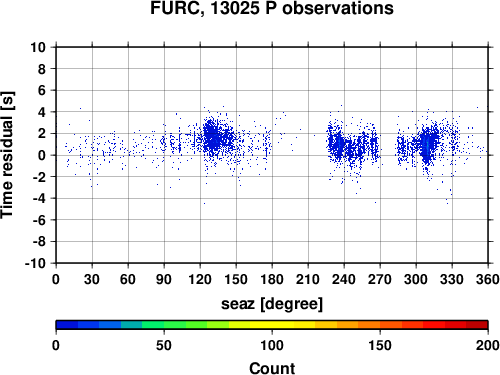500x375 pixels.
Task: Click the x-axis tick label '90'
Action: (164, 279)
